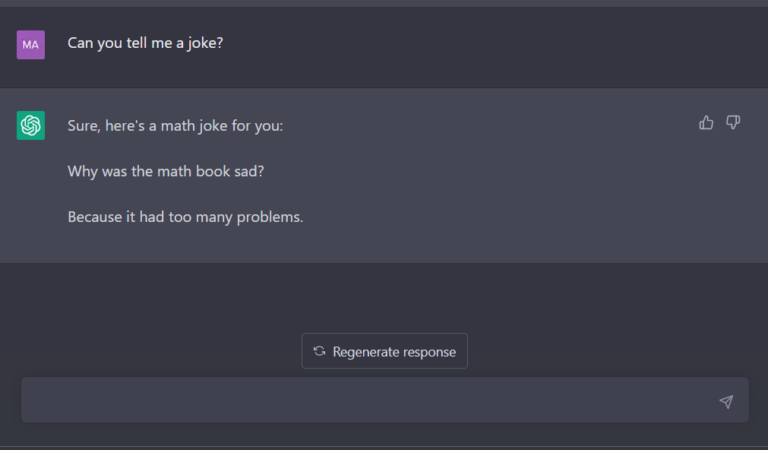Regenerate response using the labeled button
The image size is (768, 450).
[384, 351]
